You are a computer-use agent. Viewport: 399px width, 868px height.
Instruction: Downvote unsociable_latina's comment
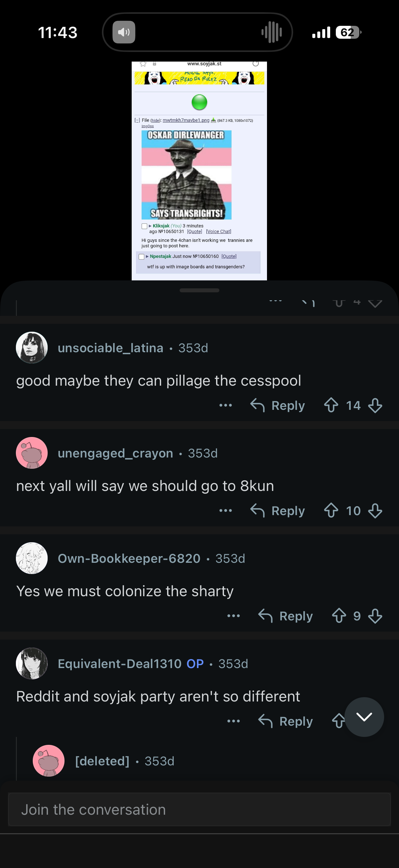click(375, 405)
